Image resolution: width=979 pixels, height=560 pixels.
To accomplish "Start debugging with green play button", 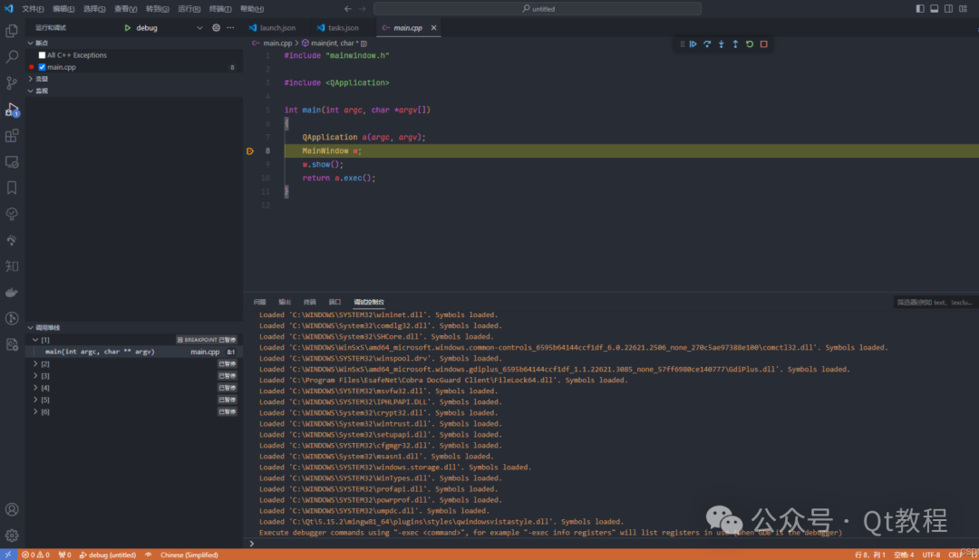I will point(128,28).
